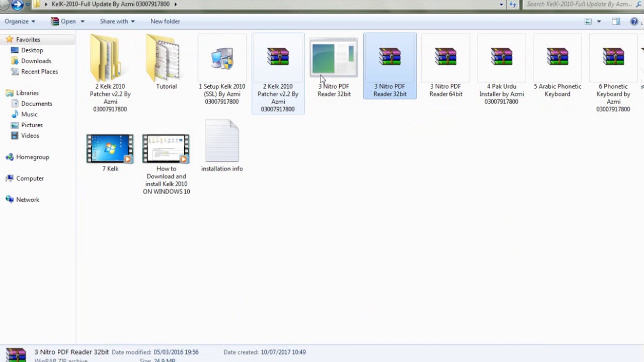Select Libraries in the navigation pane
Viewport: 644px width, 362px height.
click(x=27, y=93)
